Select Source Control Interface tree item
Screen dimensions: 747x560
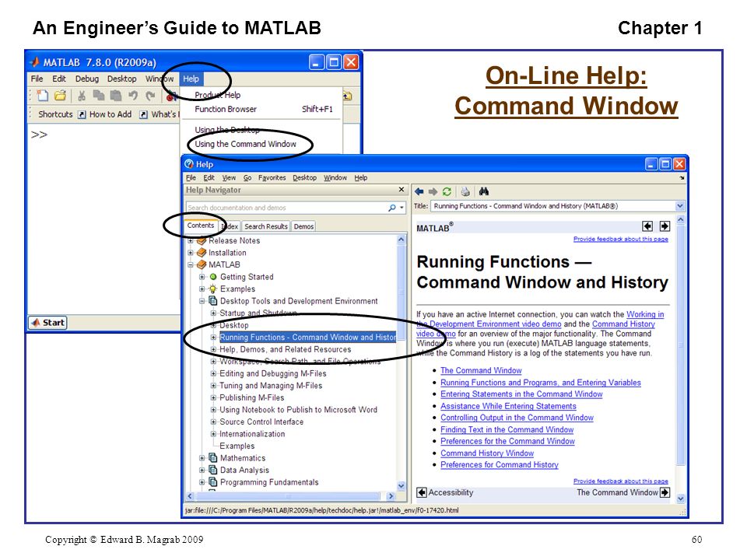261,422
